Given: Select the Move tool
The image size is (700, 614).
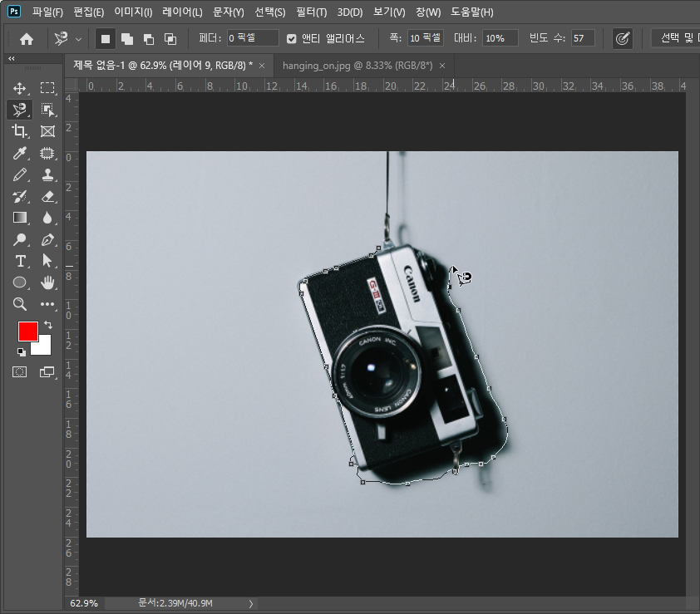Looking at the screenshot, I should click(19, 88).
